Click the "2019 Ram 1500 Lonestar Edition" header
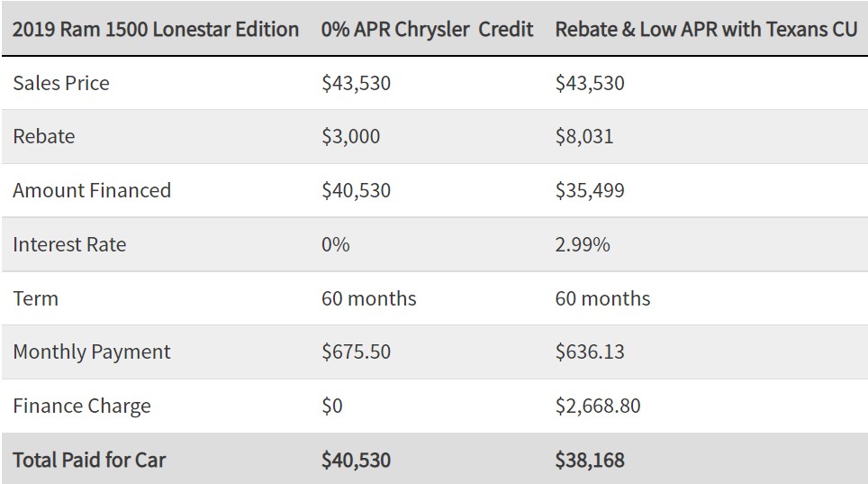868x484 pixels. (156, 29)
